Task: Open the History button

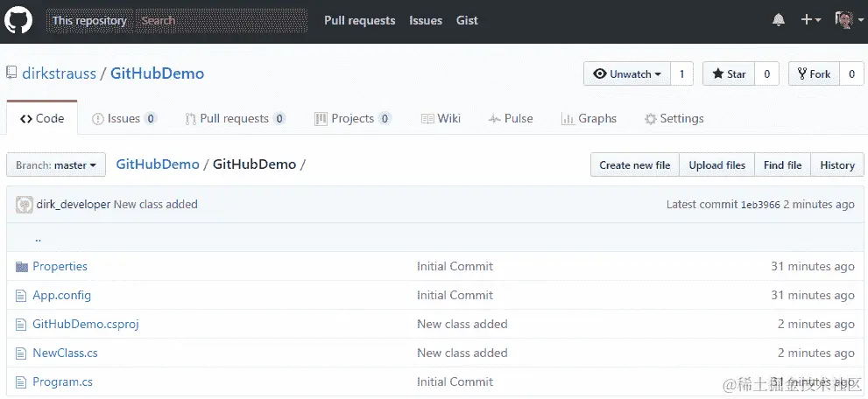Action: (x=837, y=164)
